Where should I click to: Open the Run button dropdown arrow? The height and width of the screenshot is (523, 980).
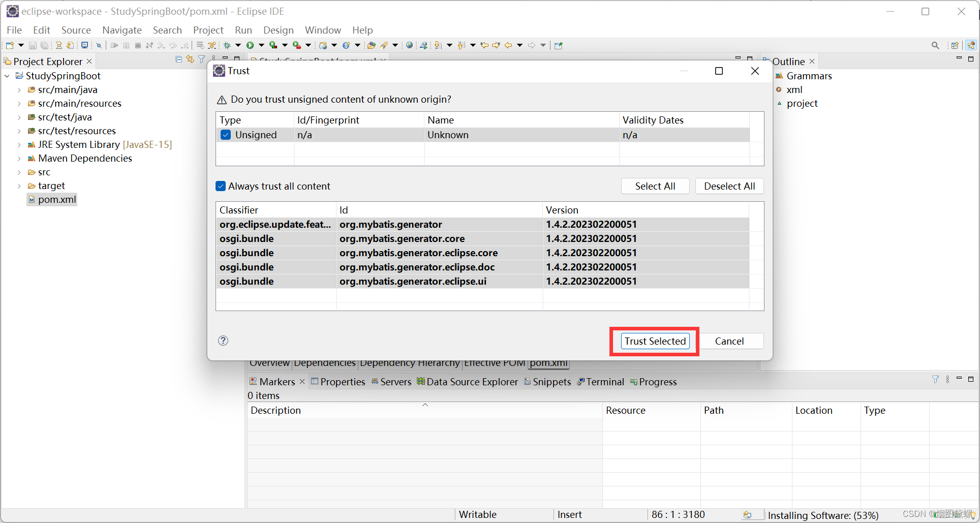[x=261, y=45]
